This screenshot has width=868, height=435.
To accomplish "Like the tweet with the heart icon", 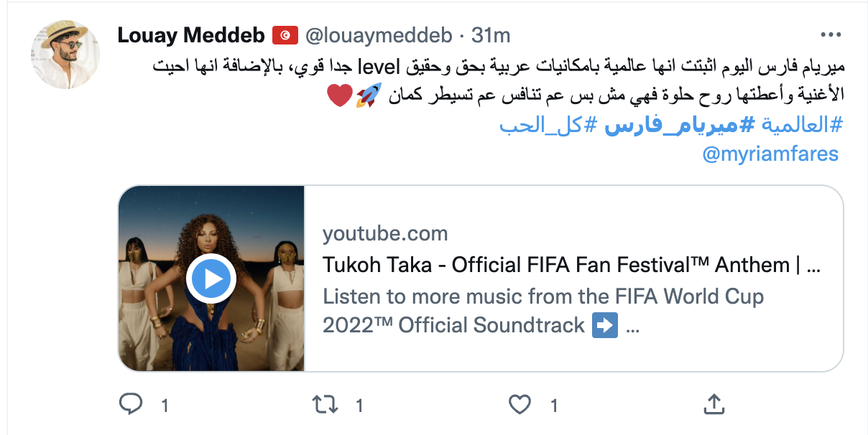I will tap(520, 405).
